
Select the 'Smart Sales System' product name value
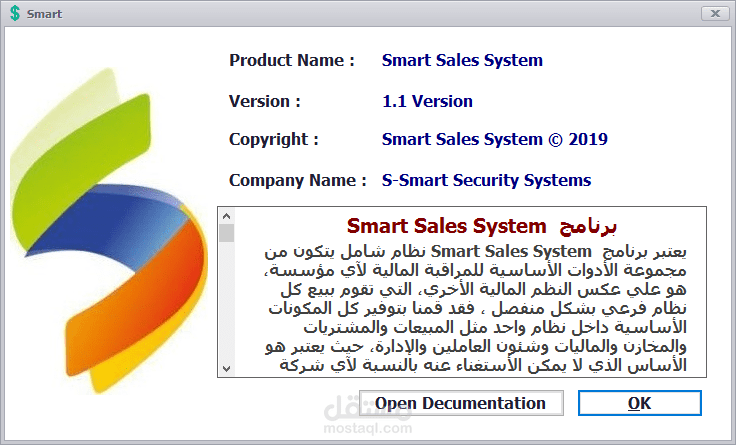coord(462,60)
